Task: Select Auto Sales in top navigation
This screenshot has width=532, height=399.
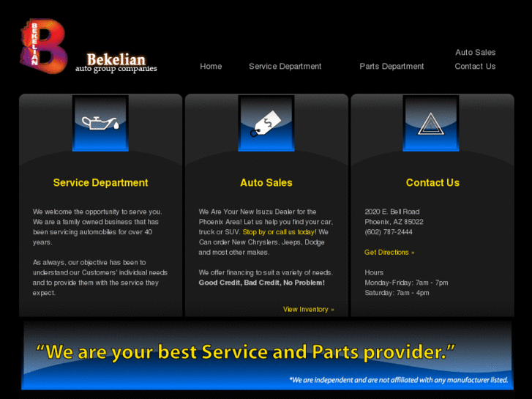Action: tap(476, 52)
